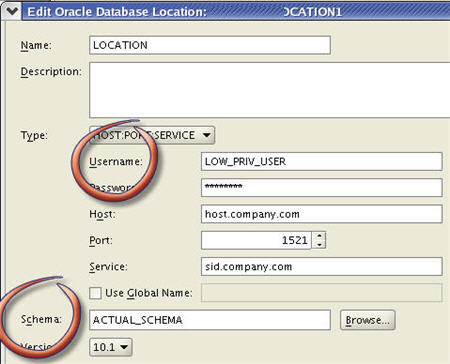
Task: Collapse the Edit Oracle Database Location panel
Action: click(11, 12)
